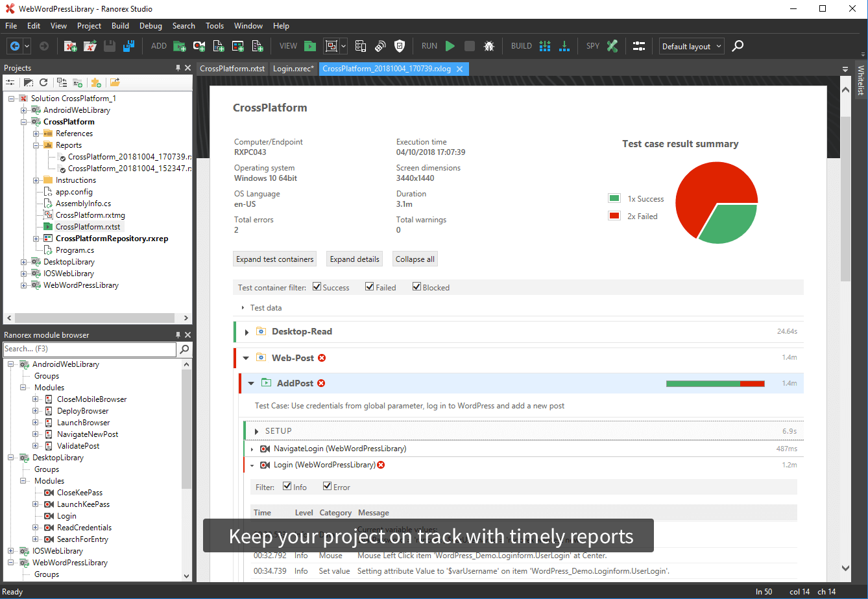868x599 pixels.
Task: Switch to the CrossPlatform.rxtst tab
Action: point(232,68)
